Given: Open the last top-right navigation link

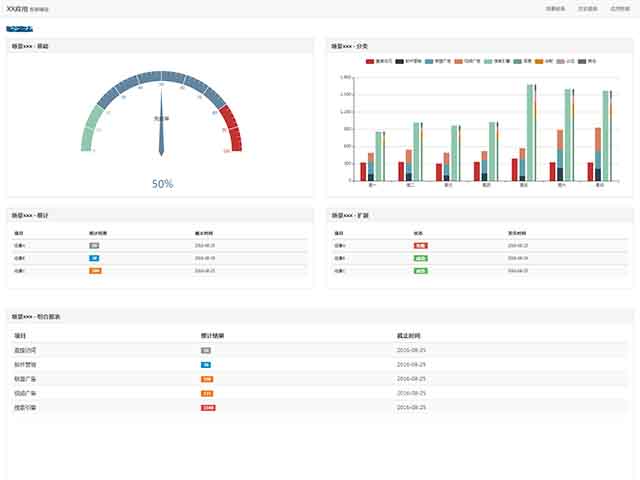Looking at the screenshot, I should [x=620, y=9].
